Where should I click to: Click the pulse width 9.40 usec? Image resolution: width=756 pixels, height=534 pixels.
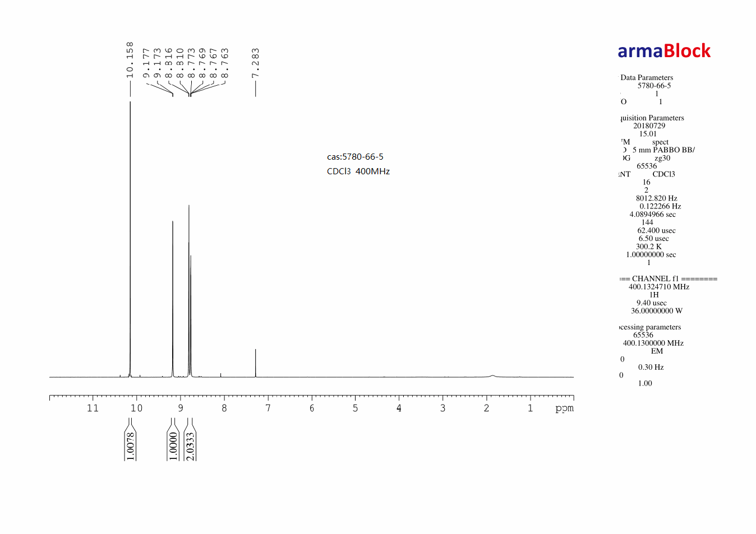click(x=652, y=303)
